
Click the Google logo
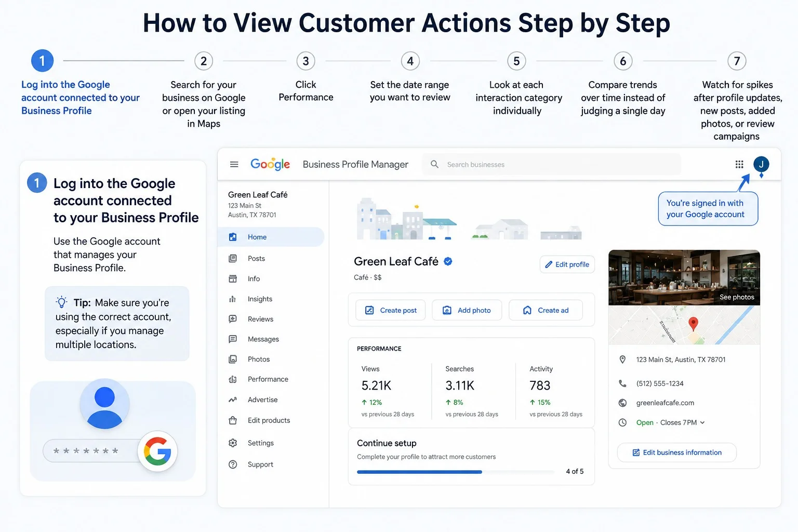tap(270, 164)
